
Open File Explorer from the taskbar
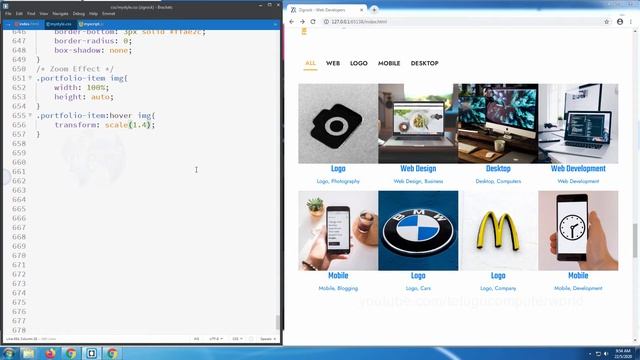click(29, 353)
